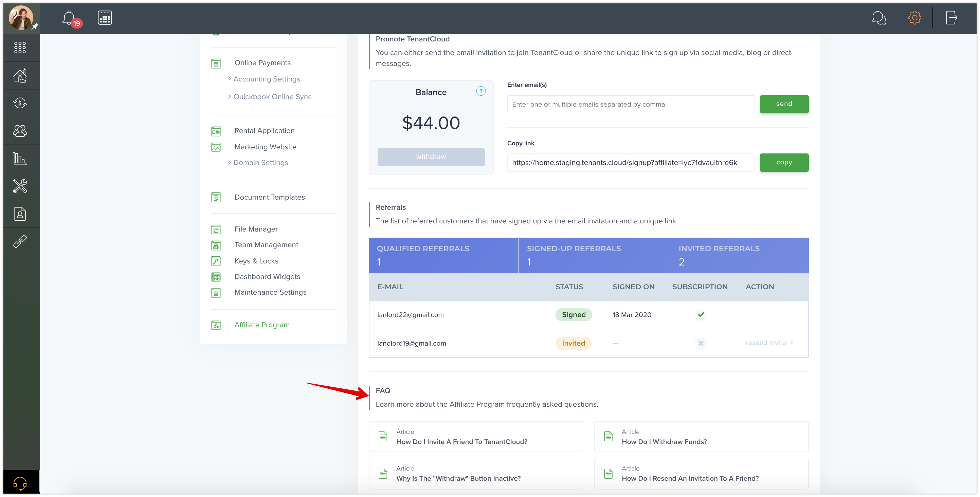
Task: Click the Invited status badge
Action: tap(573, 343)
